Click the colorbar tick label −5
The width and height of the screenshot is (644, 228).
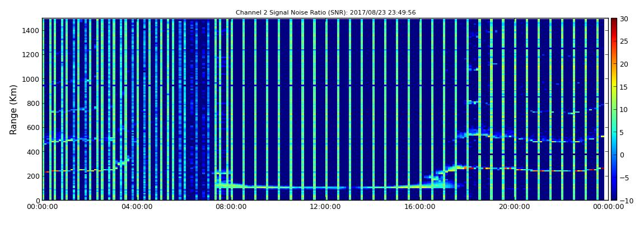tap(624, 178)
